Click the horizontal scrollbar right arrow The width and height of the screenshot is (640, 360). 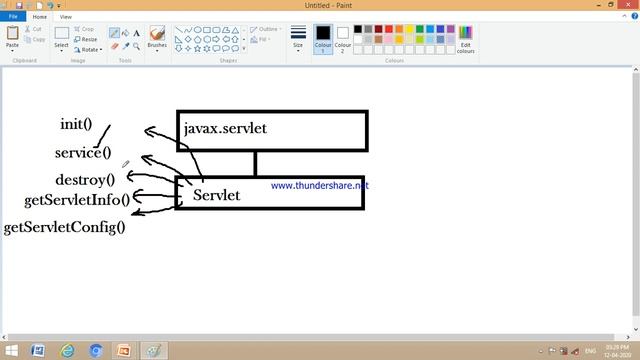point(628,337)
